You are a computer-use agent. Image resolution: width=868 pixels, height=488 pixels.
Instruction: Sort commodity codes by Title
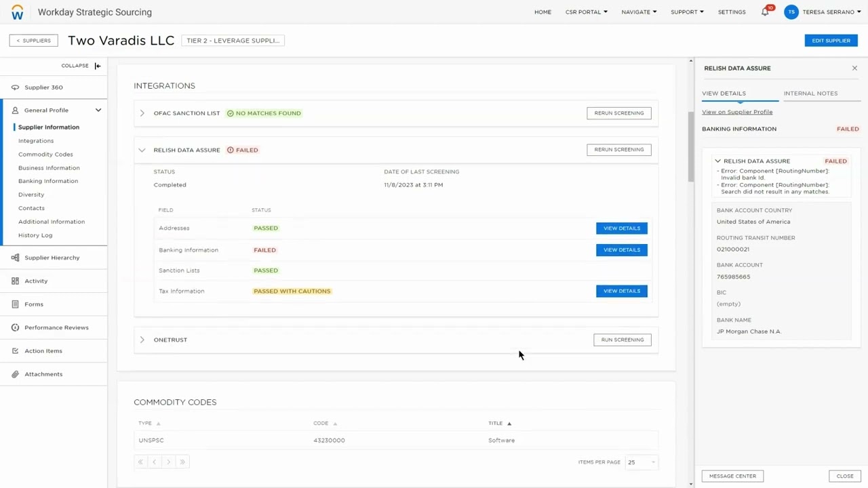(500, 423)
